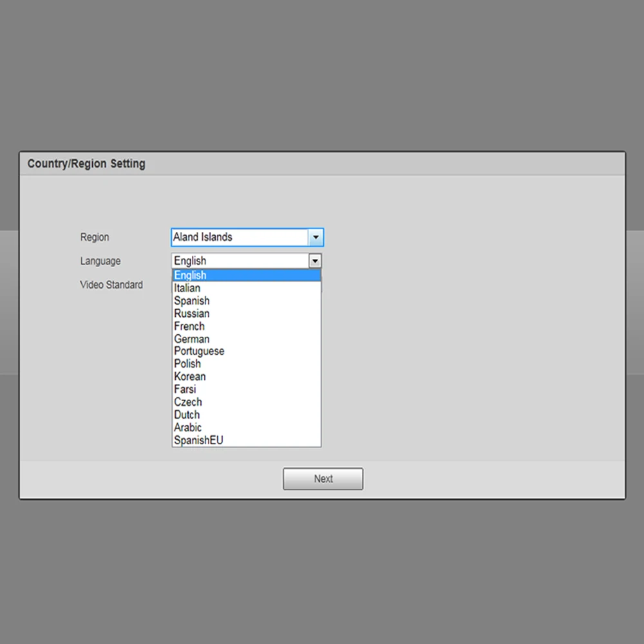This screenshot has height=644, width=644.
Task: Click the Region label text
Action: pyautogui.click(x=95, y=238)
